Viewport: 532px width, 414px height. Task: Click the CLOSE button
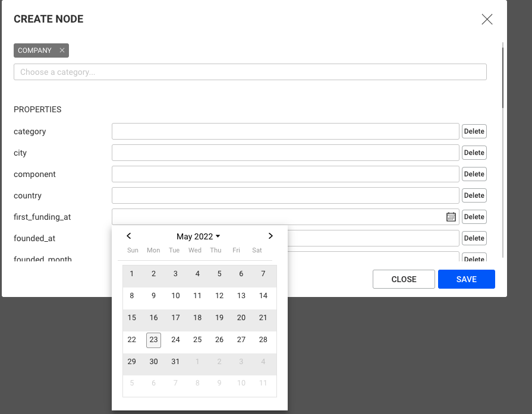click(404, 279)
